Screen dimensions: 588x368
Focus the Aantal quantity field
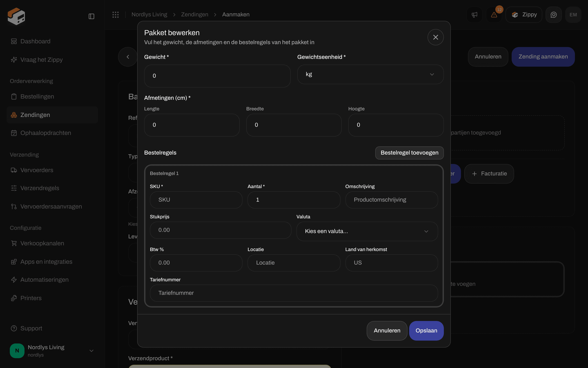[294, 200]
